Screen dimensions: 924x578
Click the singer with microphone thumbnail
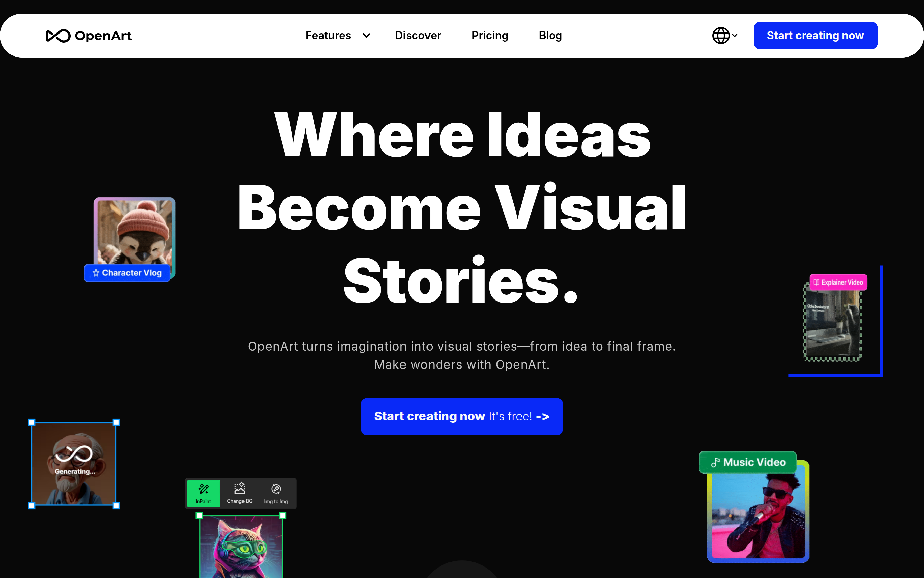pos(758,516)
